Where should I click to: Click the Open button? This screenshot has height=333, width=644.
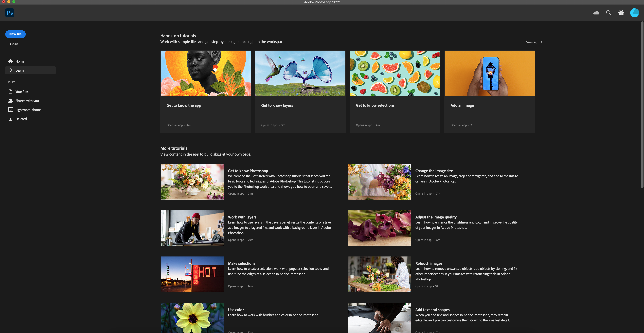[14, 44]
